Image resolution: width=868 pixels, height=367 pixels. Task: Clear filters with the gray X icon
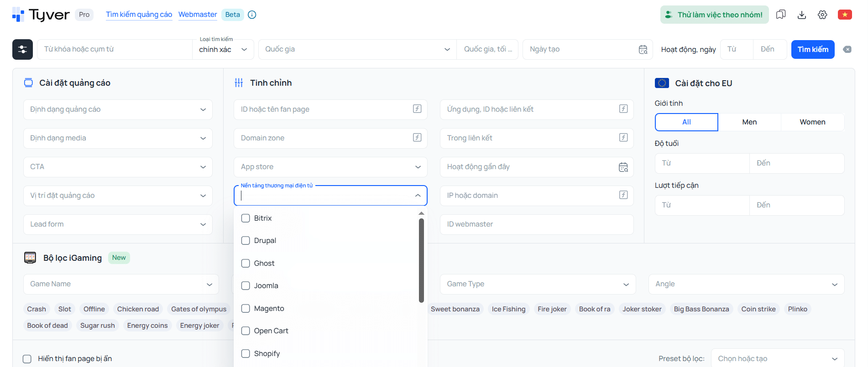[x=847, y=49]
